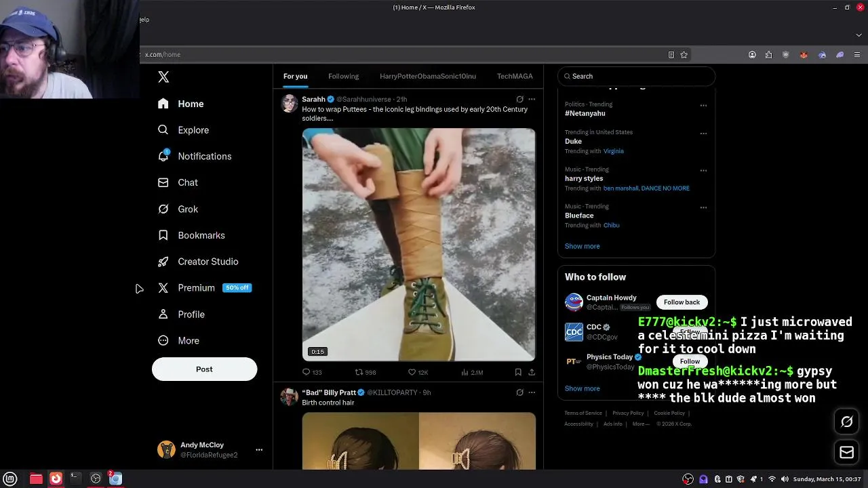868x488 pixels.
Task: View analytics for the 2.1M views post
Action: [472, 372]
